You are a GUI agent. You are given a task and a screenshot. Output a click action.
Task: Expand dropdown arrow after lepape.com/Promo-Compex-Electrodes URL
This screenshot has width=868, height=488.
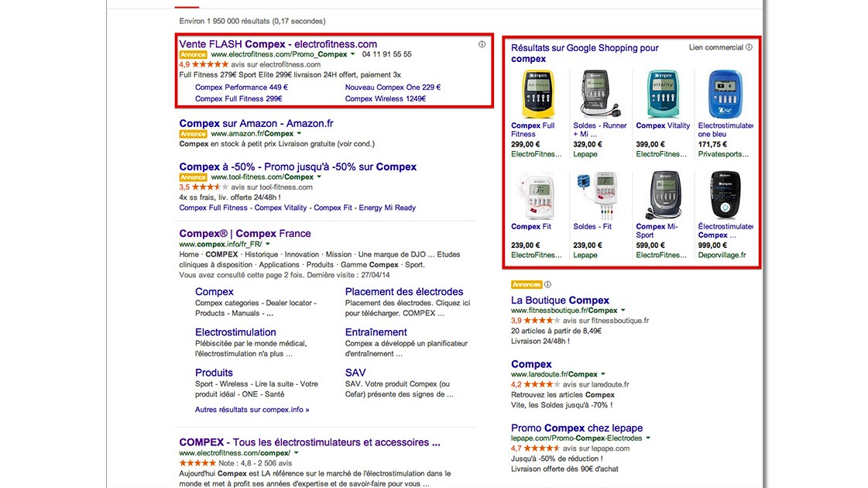point(647,438)
